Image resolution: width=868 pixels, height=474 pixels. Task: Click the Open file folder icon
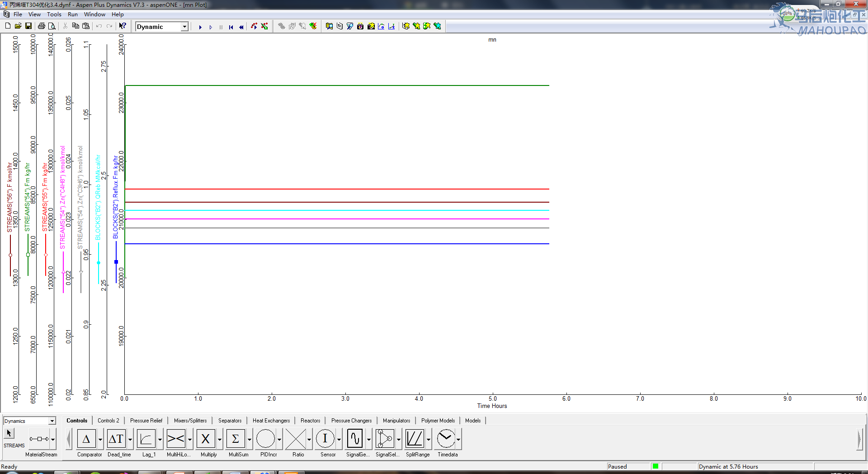tap(18, 26)
